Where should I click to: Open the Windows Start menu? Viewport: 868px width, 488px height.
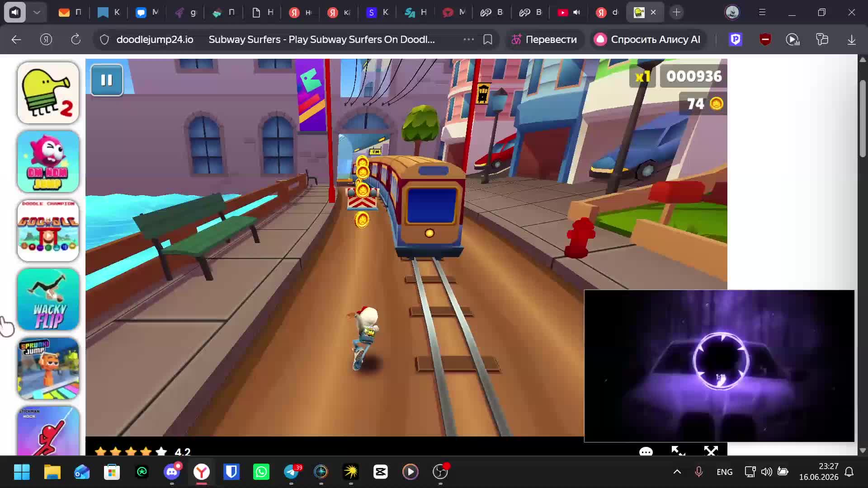[22, 472]
